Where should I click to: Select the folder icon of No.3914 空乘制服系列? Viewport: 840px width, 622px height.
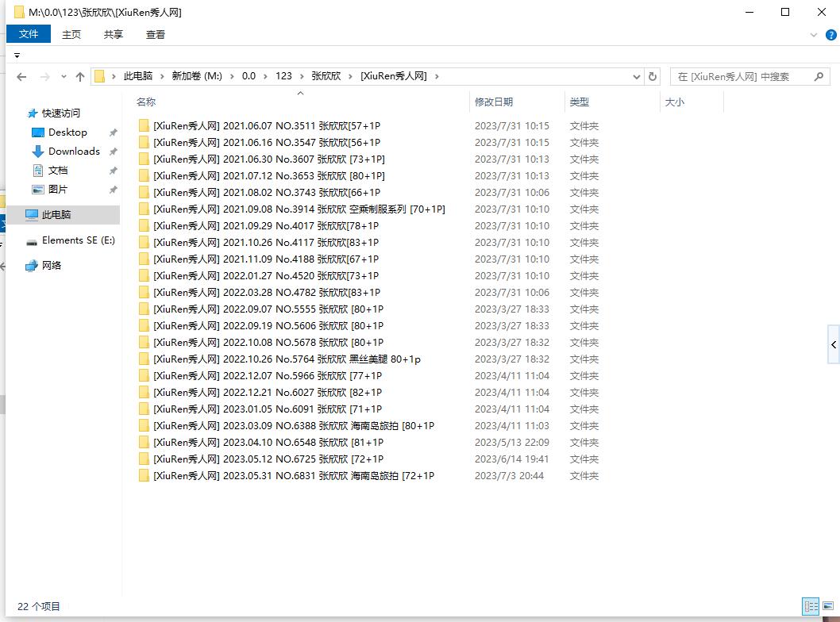144,209
